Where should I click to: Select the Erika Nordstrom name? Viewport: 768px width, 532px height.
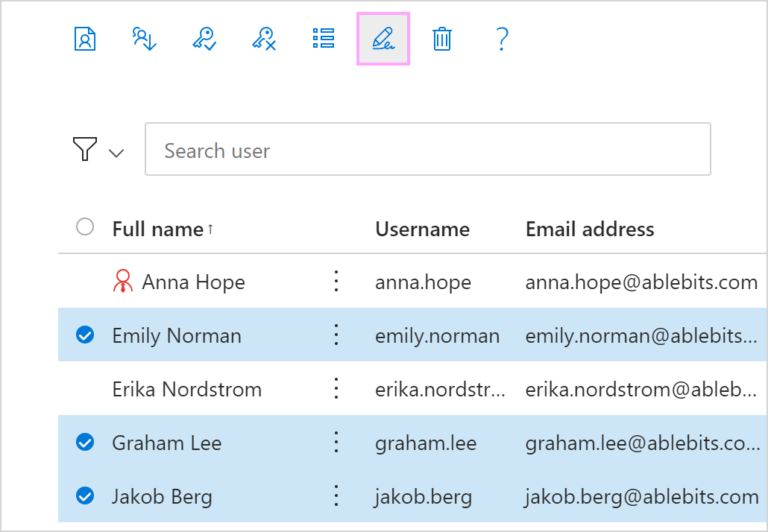point(187,390)
